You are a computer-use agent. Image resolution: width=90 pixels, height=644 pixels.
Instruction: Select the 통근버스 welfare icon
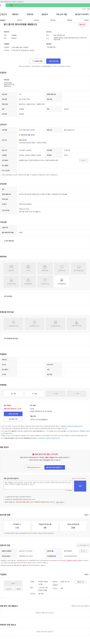[11, 268]
